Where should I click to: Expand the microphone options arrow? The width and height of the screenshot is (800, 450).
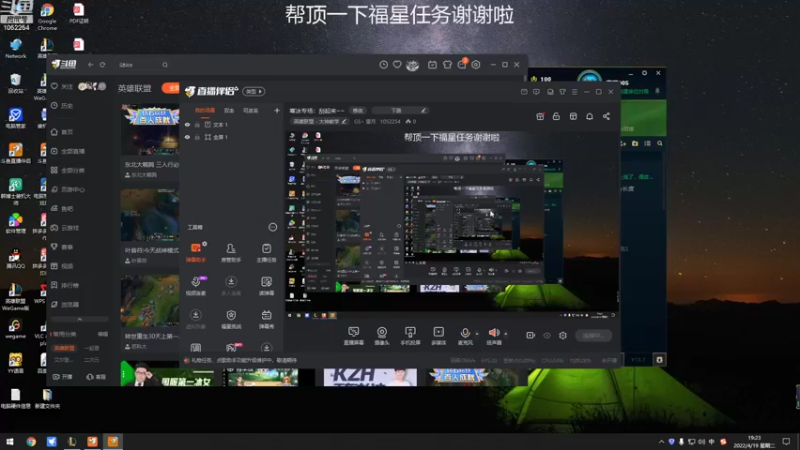(477, 334)
